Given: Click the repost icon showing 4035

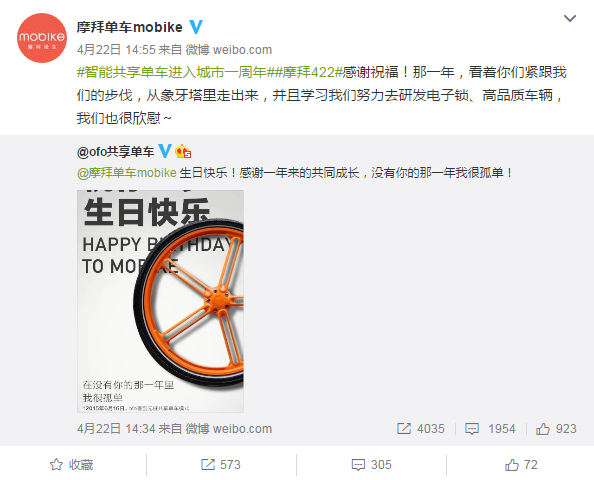Looking at the screenshot, I should click(x=404, y=428).
